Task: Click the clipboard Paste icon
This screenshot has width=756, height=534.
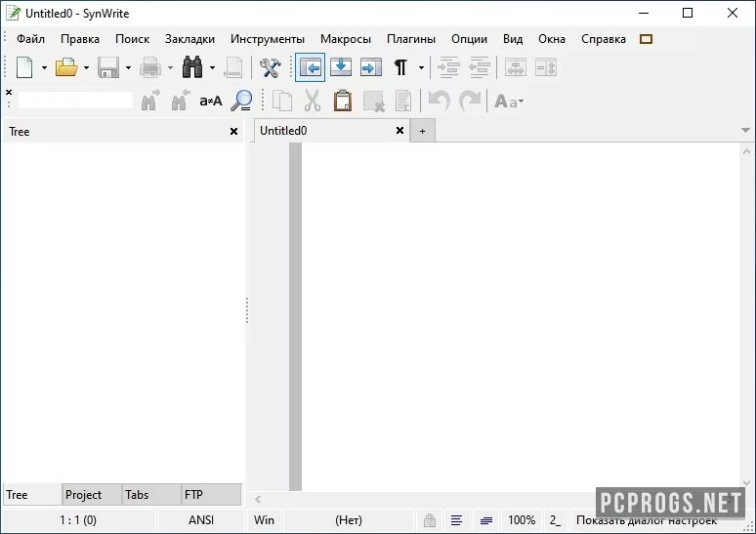Action: click(x=342, y=101)
